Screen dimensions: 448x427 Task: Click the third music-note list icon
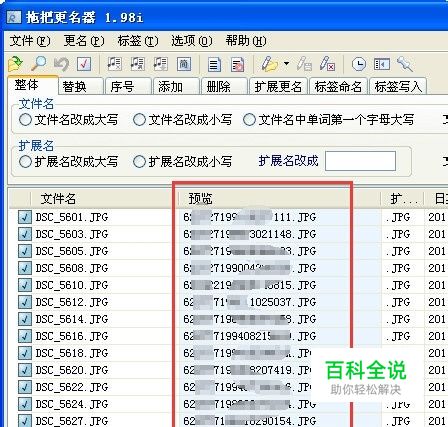[x=160, y=63]
